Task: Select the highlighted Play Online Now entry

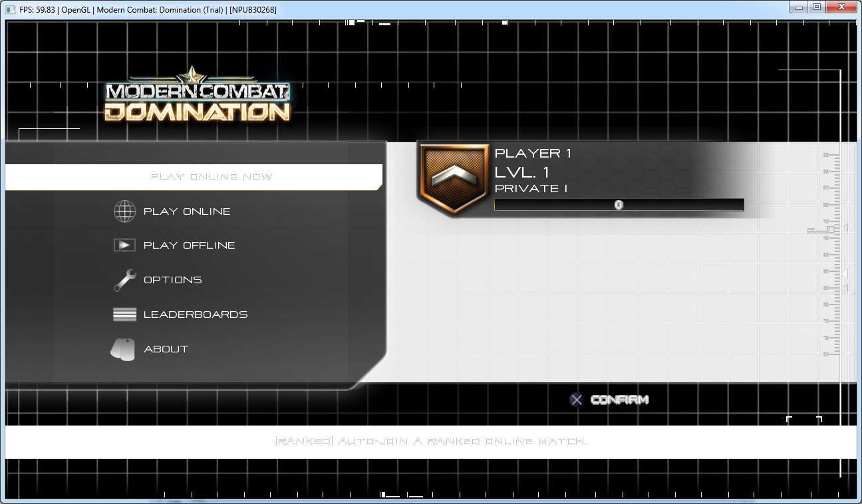Action: click(x=212, y=177)
